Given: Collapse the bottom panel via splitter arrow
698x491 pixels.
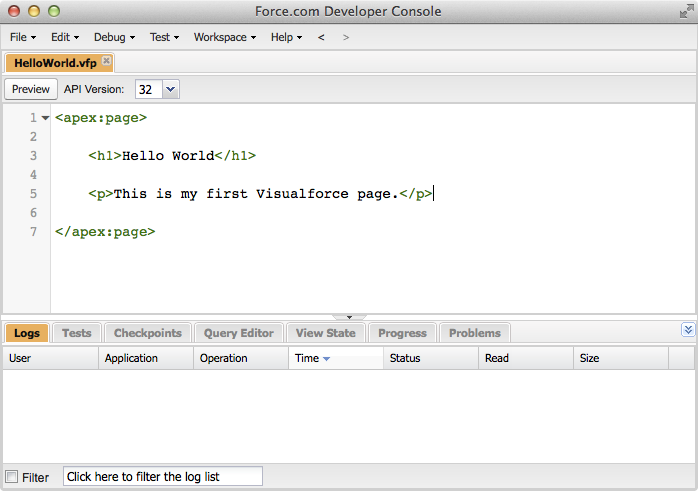Looking at the screenshot, I should (x=349, y=317).
